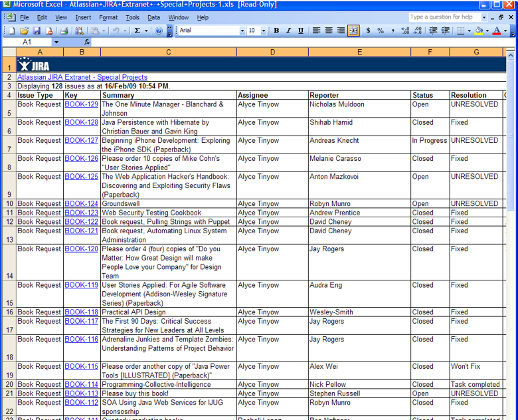Screen dimensions: 518x420
Task: Select the 'Won't Fix' resolution cell
Action: [476, 371]
